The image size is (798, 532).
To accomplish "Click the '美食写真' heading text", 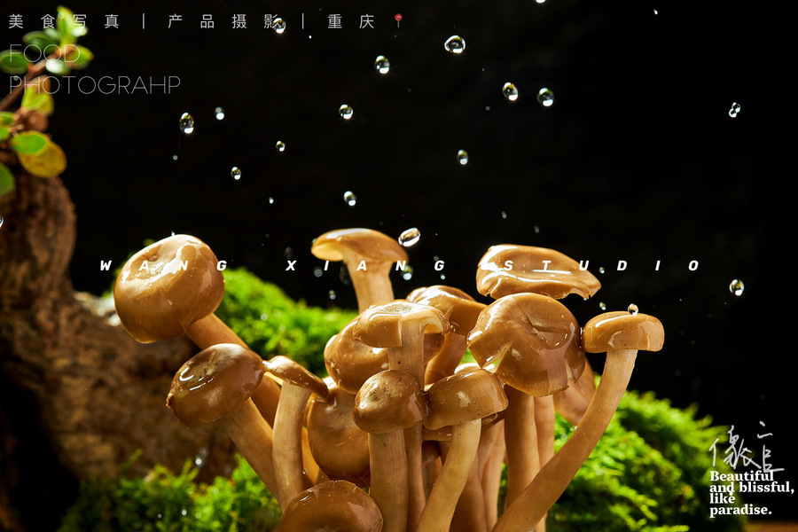I will coord(64,21).
